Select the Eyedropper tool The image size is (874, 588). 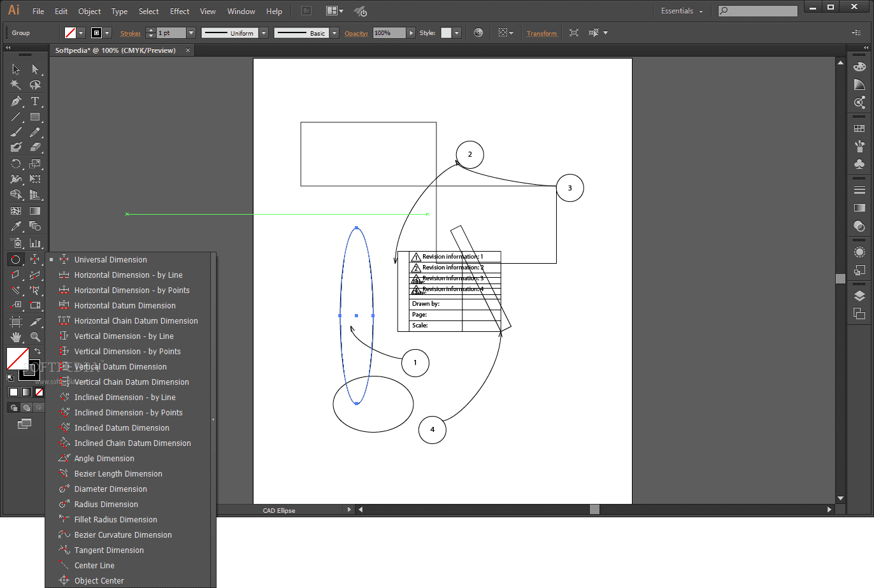point(16,226)
